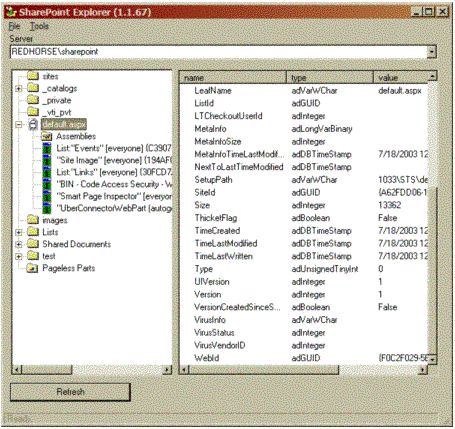Click the default.aspx value cell
The height and width of the screenshot is (429, 455).
point(400,91)
